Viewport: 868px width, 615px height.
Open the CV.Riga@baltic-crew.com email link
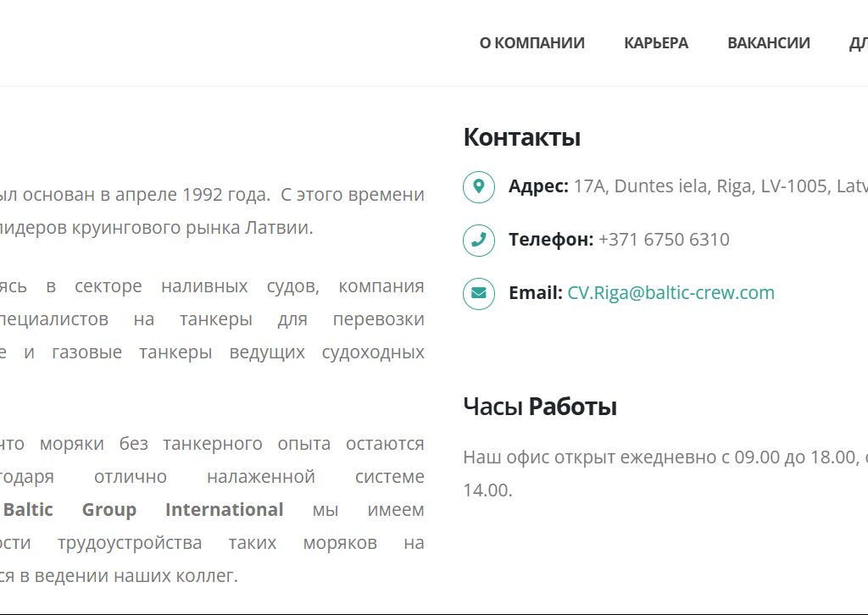pos(670,293)
